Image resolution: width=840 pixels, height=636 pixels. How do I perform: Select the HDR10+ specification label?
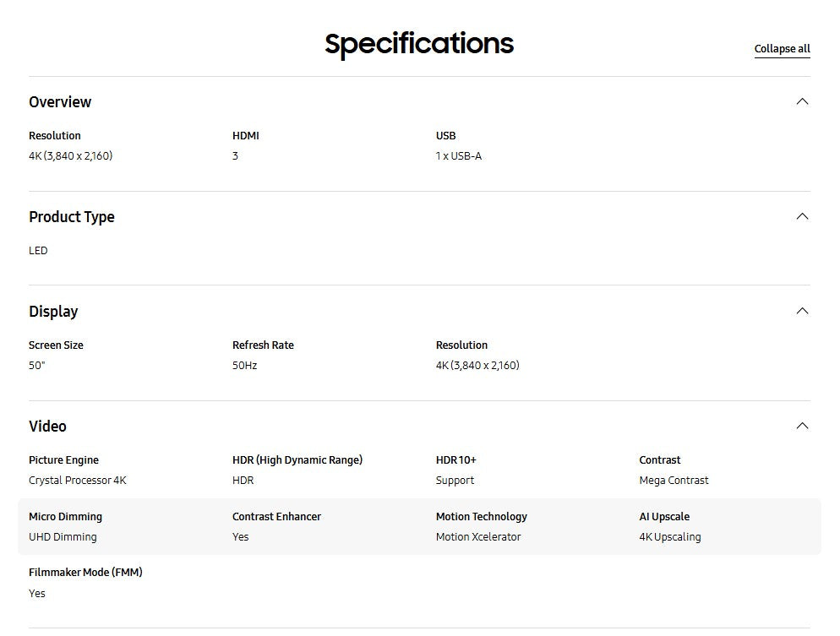(456, 460)
